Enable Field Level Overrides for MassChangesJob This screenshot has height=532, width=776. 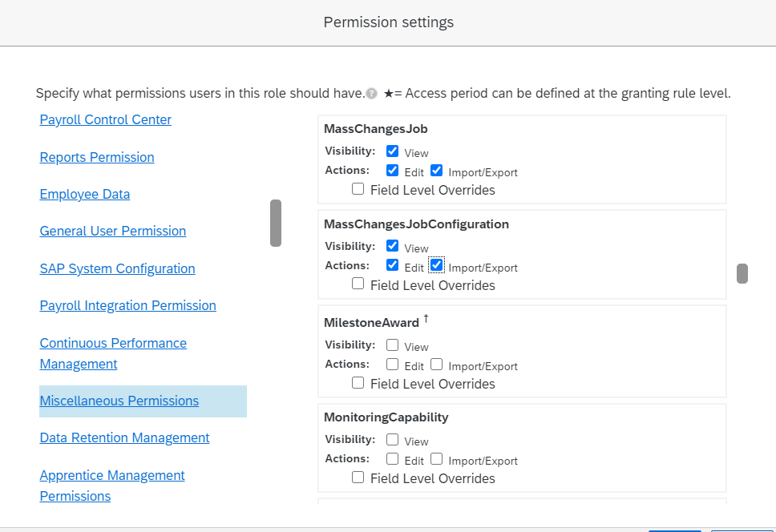(358, 189)
